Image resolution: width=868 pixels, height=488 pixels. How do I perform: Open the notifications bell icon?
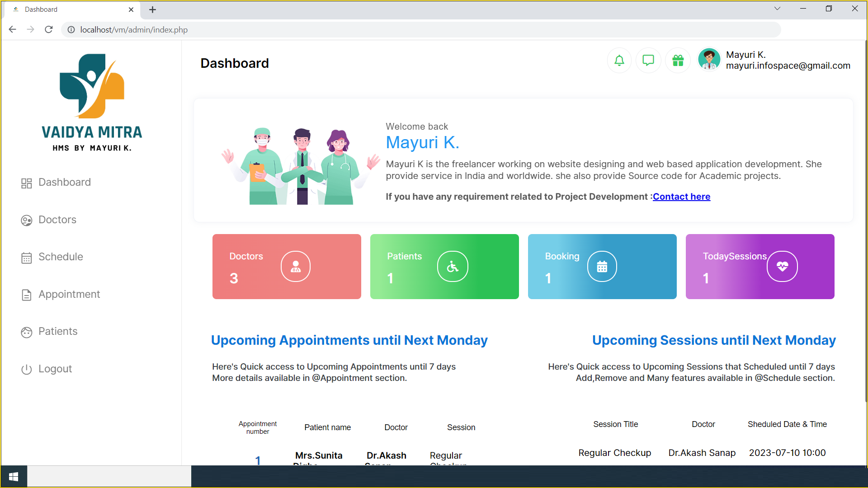[x=619, y=60]
